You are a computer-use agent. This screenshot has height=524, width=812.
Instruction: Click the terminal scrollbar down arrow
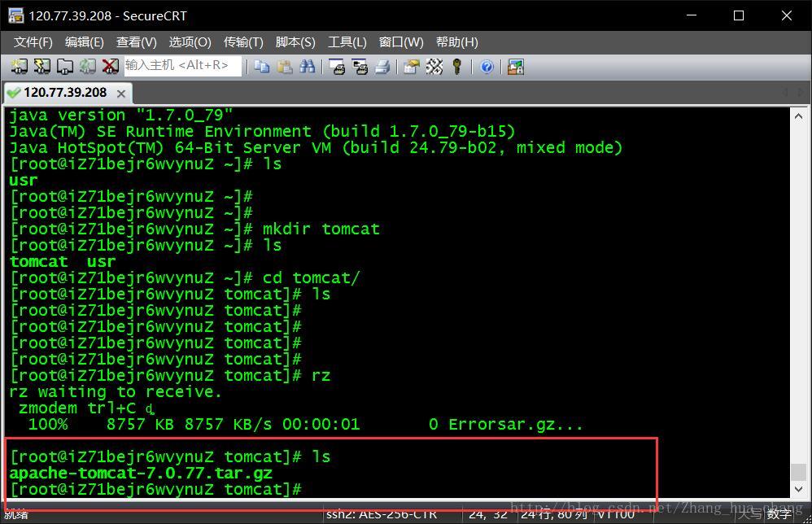[x=798, y=489]
